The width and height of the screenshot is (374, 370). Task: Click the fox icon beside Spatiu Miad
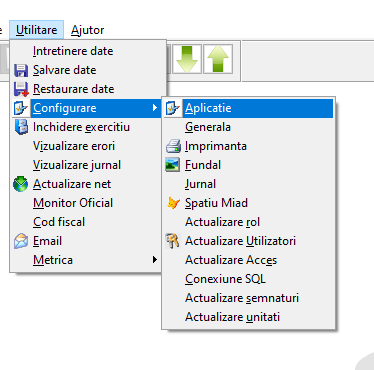173,203
